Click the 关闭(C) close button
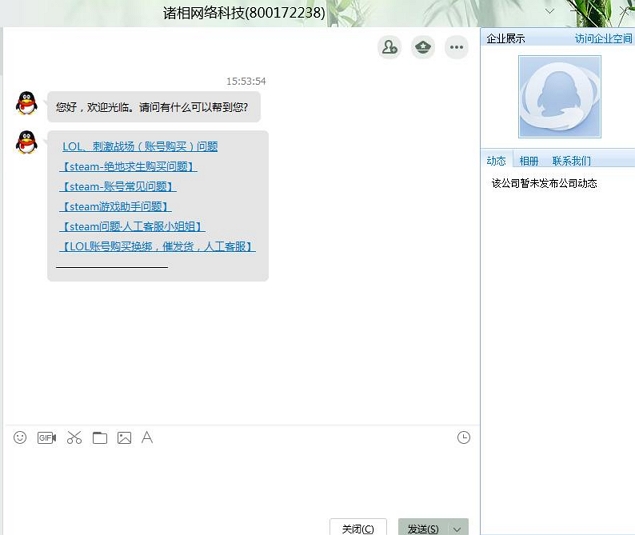The image size is (635, 535). click(x=358, y=528)
